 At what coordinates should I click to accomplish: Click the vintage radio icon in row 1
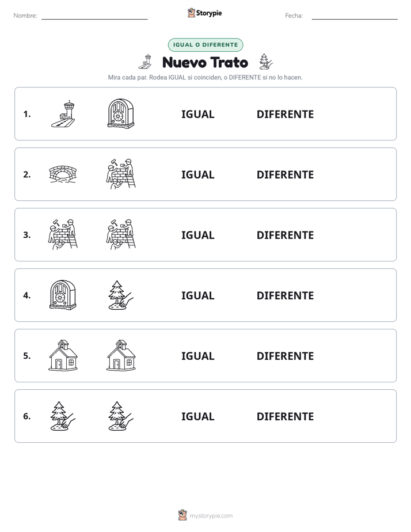(x=121, y=114)
